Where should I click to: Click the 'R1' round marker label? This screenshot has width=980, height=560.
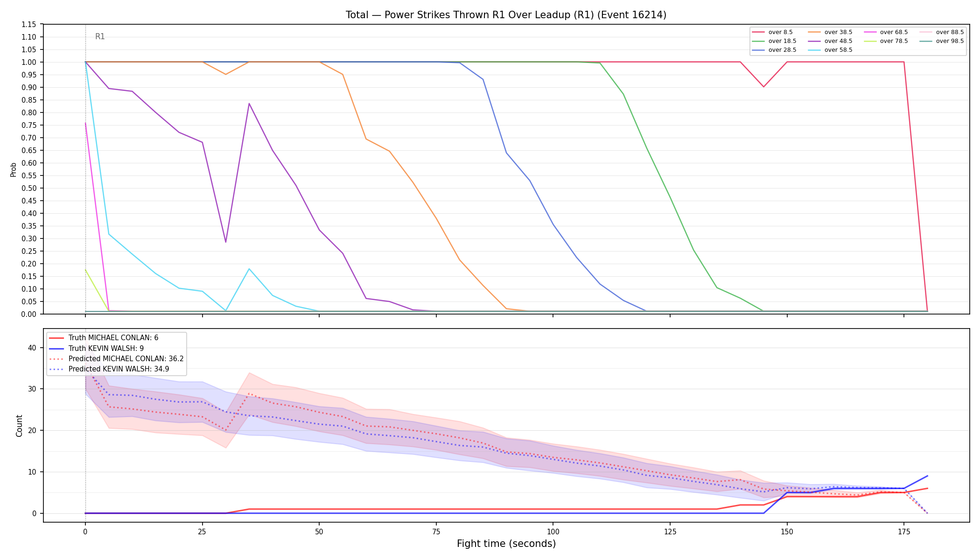[100, 36]
